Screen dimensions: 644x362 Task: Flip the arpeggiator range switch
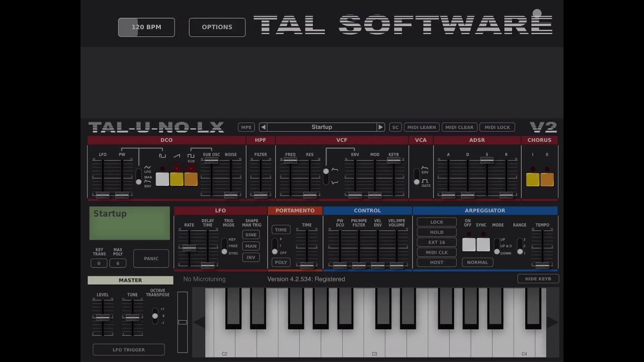tap(520, 246)
